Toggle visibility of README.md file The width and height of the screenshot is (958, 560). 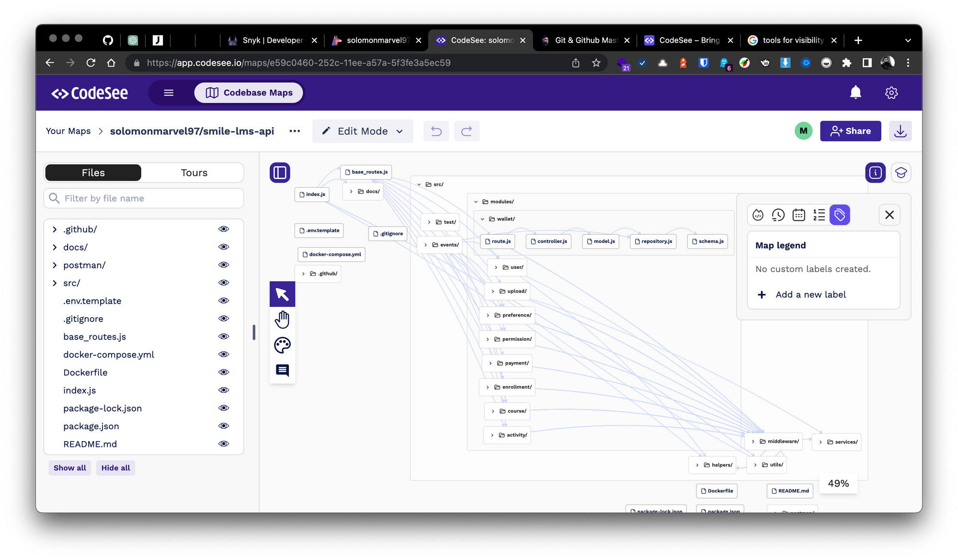(x=224, y=444)
